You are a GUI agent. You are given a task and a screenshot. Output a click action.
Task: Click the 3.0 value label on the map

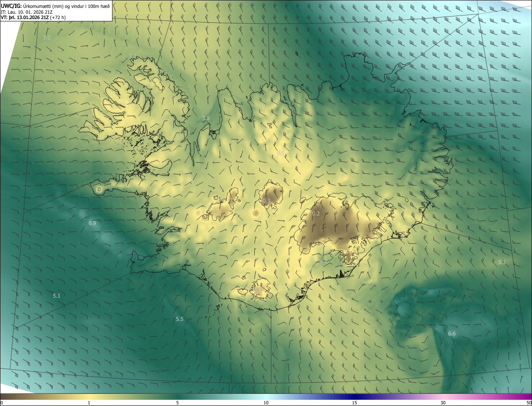[x=47, y=38]
